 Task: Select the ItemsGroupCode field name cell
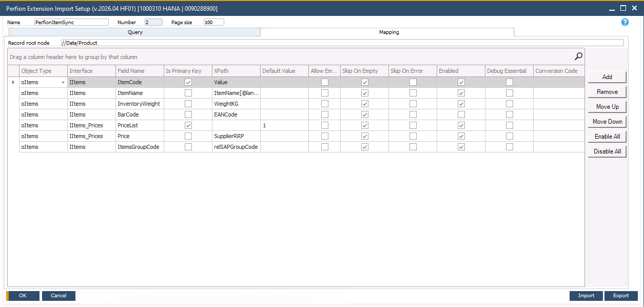click(140, 147)
